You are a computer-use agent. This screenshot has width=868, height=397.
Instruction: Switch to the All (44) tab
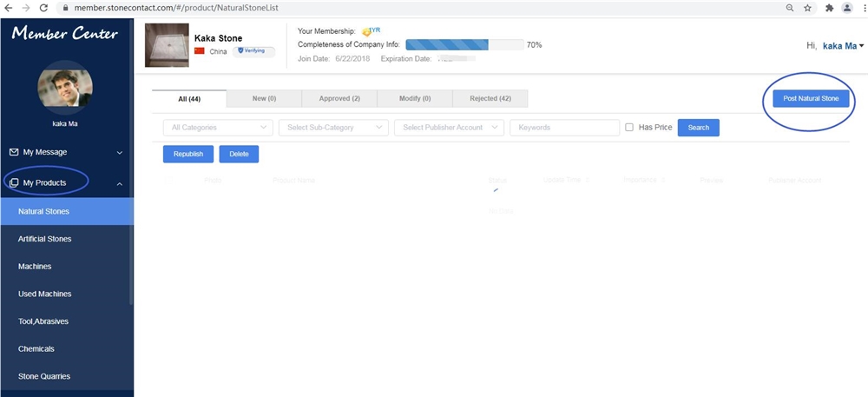click(x=189, y=98)
